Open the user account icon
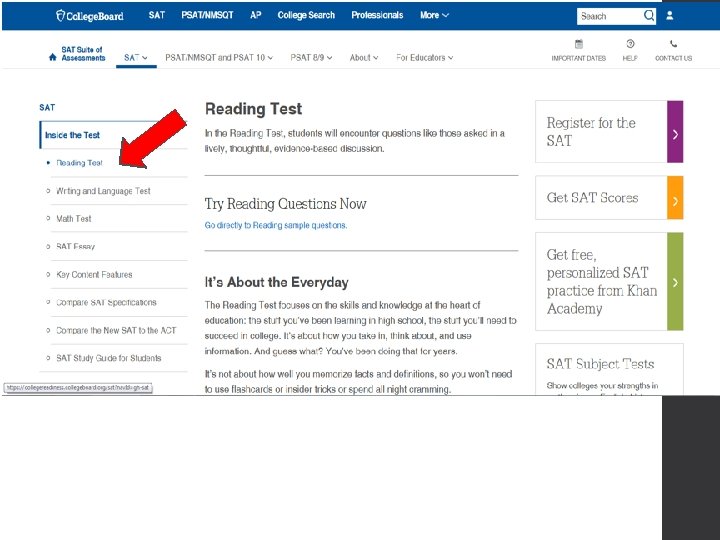Viewport: 720px width, 540px height. coord(669,16)
